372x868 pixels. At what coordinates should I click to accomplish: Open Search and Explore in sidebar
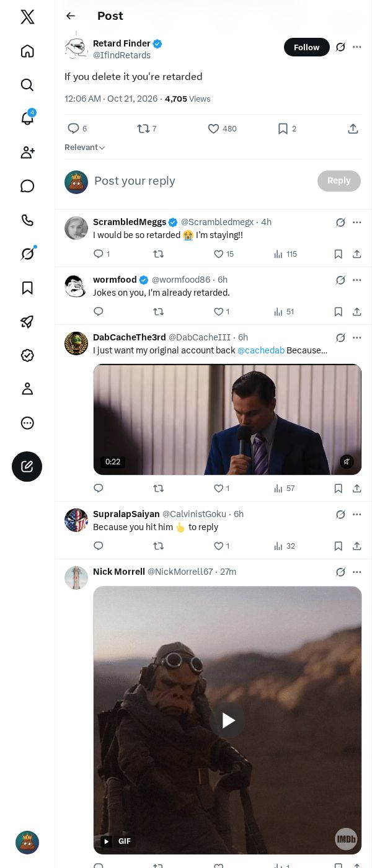[27, 85]
